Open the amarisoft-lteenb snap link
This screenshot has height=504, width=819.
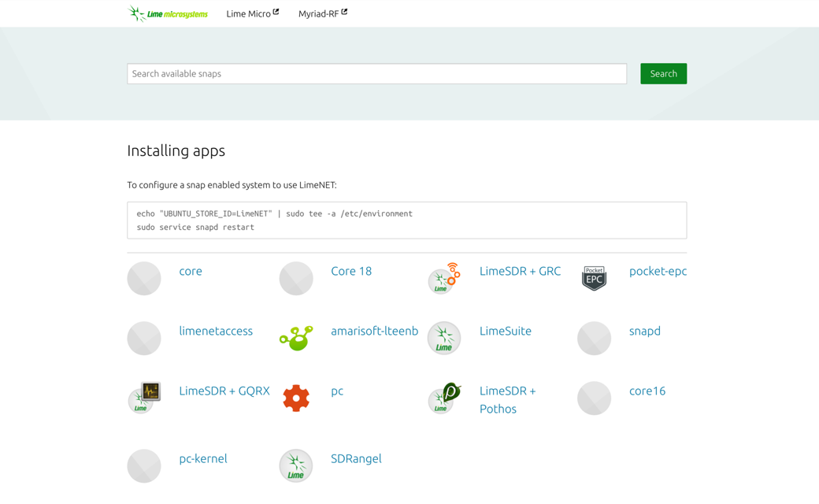click(375, 331)
